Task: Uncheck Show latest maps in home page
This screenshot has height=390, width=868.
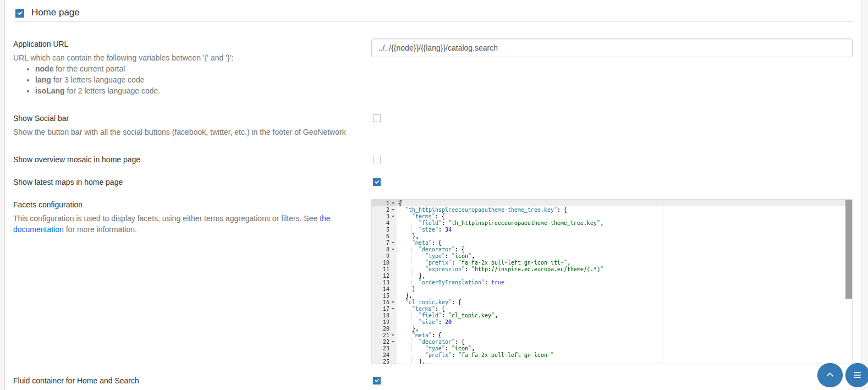Action: click(377, 182)
